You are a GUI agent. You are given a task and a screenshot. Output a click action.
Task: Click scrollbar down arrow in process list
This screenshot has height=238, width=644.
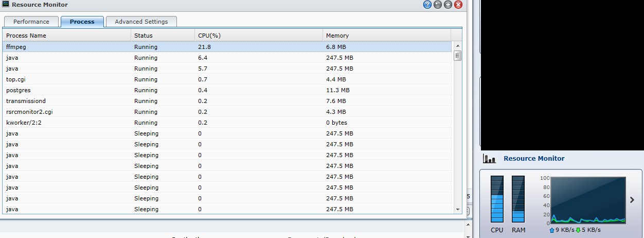tap(457, 210)
